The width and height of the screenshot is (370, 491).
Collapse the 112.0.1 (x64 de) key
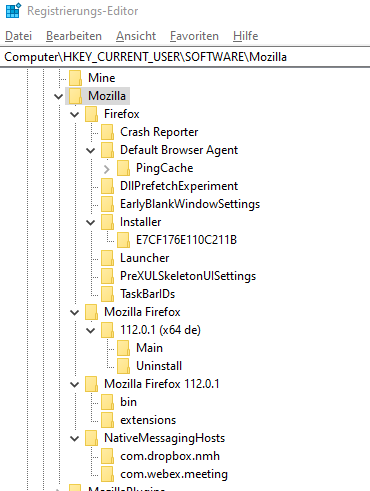point(90,331)
